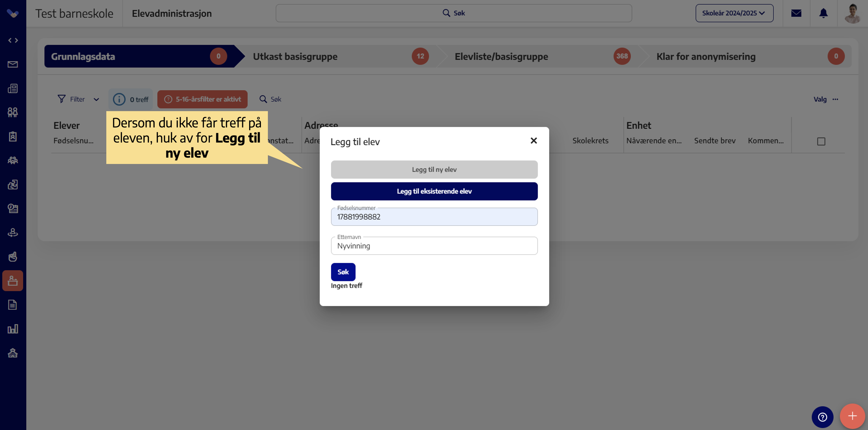Open the puzzle piece sidebar icon

pyautogui.click(x=13, y=184)
